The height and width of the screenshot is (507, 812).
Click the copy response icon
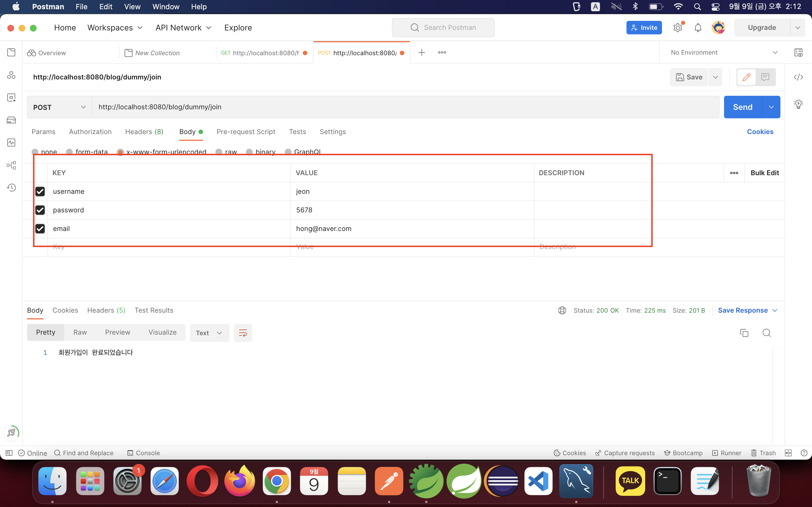coord(744,333)
